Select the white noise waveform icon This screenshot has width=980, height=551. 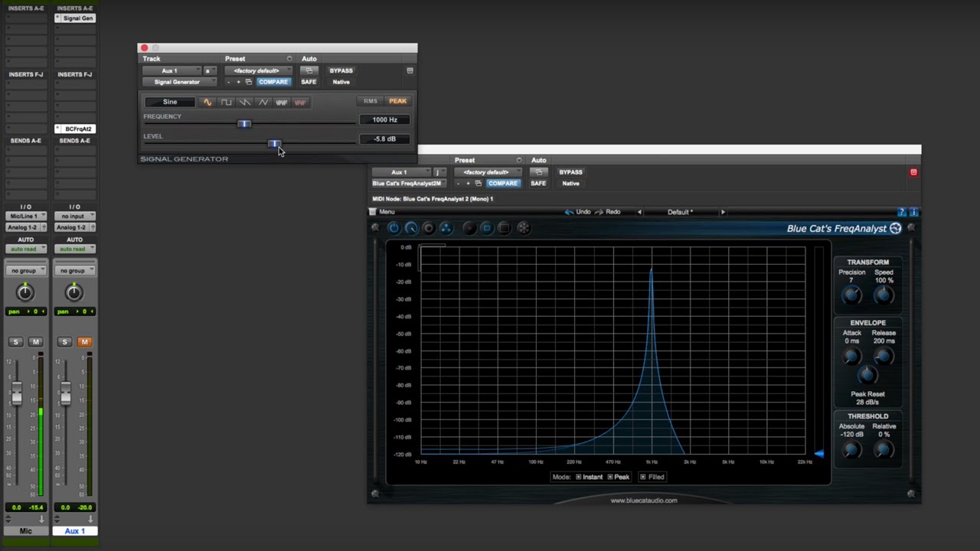point(282,102)
